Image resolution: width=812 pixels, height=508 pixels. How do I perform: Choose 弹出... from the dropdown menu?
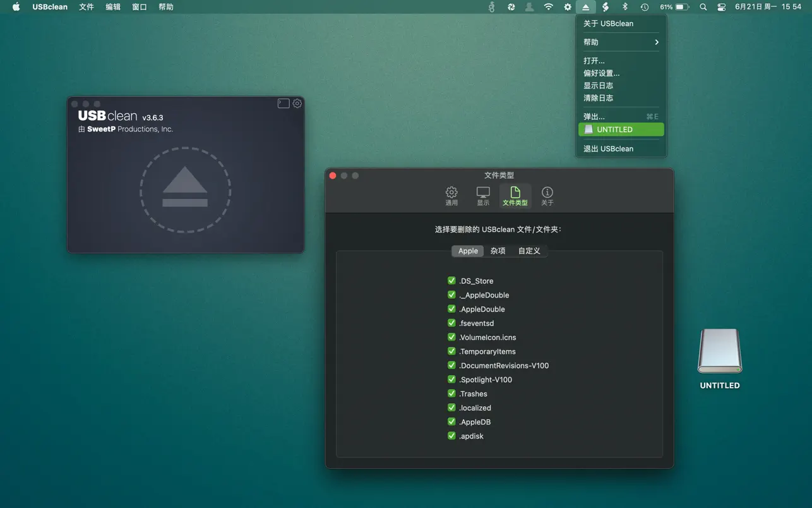[x=621, y=117]
